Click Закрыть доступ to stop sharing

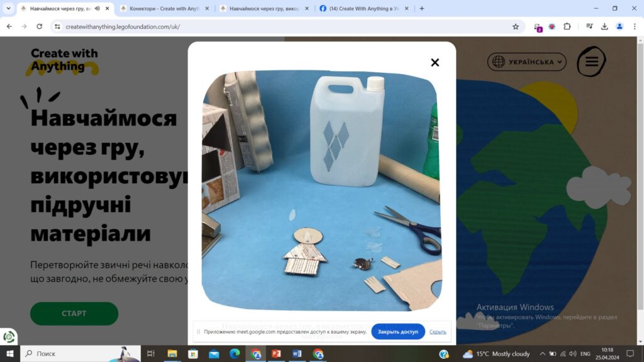(397, 332)
